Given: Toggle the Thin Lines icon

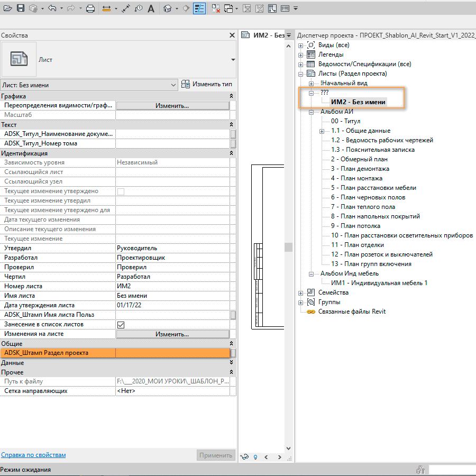Looking at the screenshot, I should (x=199, y=8).
